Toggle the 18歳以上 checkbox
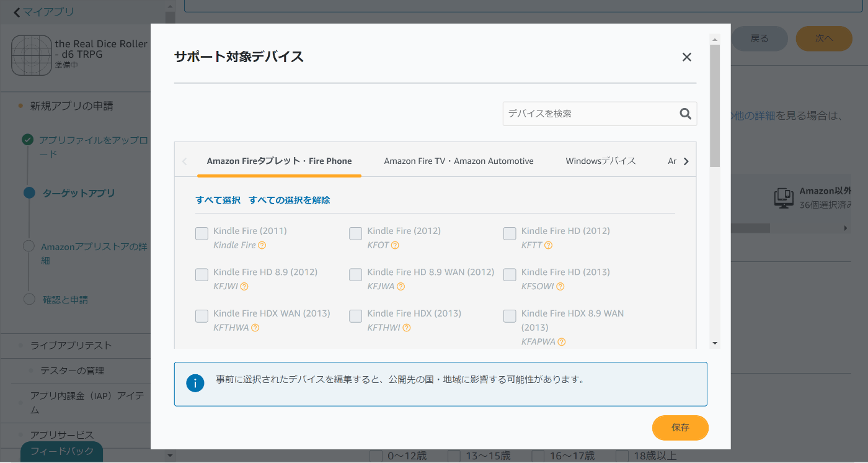 [622, 456]
